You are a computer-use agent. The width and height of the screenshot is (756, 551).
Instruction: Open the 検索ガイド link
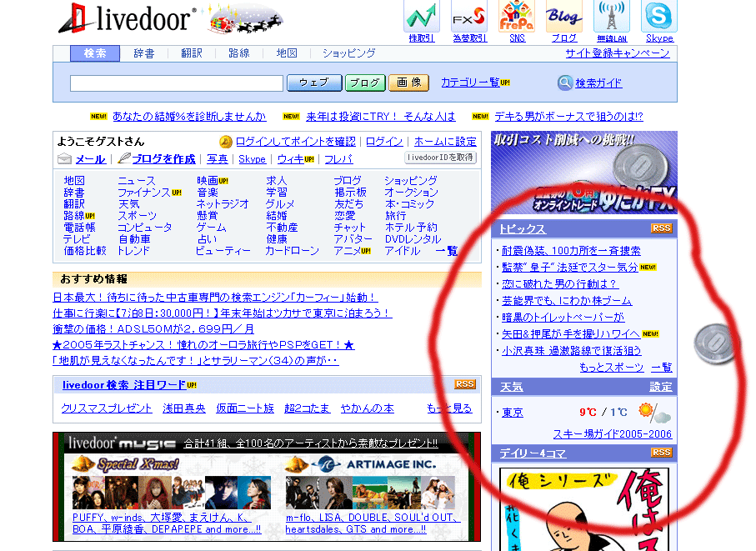(598, 83)
